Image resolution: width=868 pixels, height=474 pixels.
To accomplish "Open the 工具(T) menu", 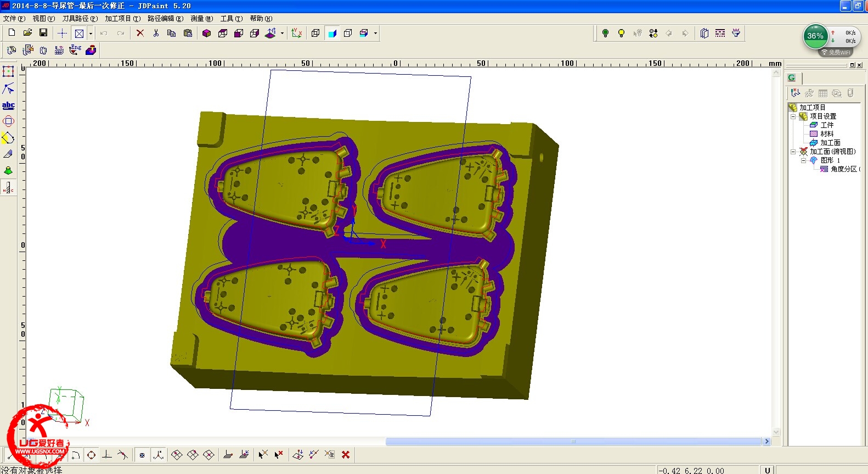I will (232, 19).
